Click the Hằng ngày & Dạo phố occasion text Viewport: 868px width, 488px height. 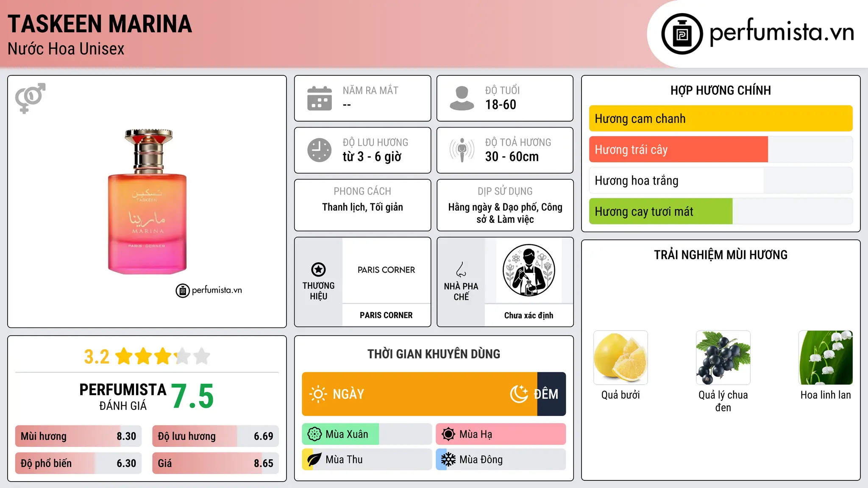(x=505, y=213)
